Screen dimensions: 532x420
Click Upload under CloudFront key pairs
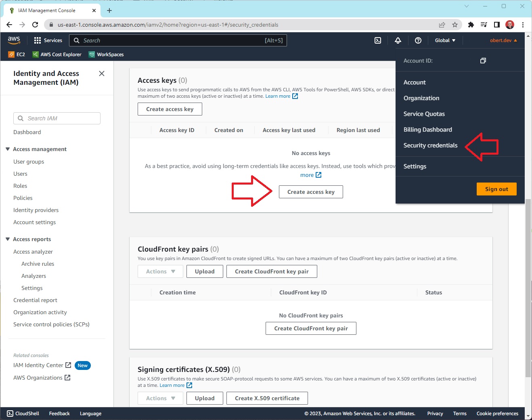tap(205, 271)
